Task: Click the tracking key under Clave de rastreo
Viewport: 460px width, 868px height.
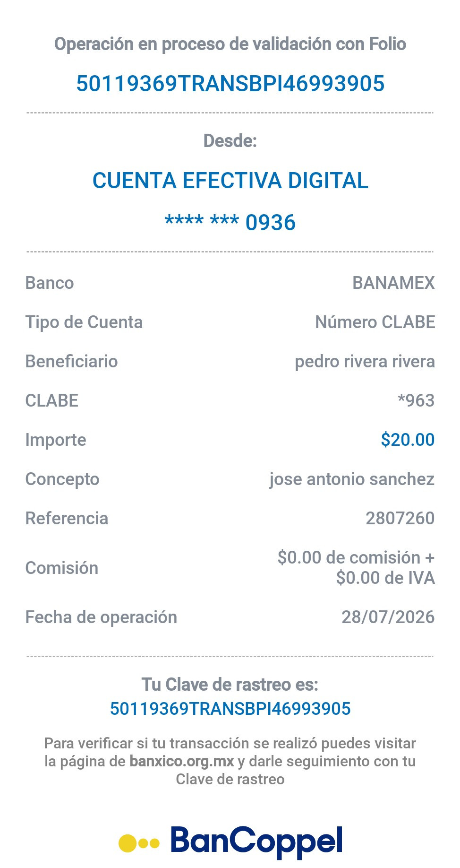Action: pos(230,709)
